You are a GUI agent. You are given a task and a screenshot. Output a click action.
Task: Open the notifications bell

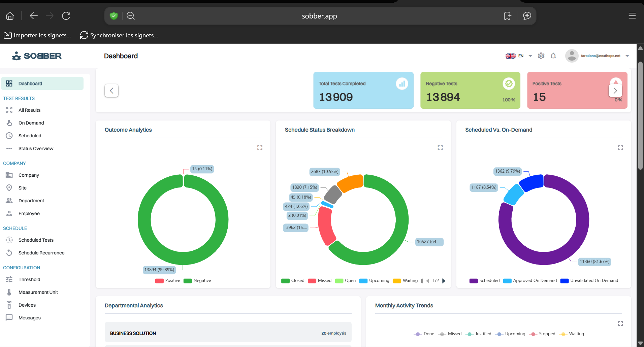coord(553,56)
